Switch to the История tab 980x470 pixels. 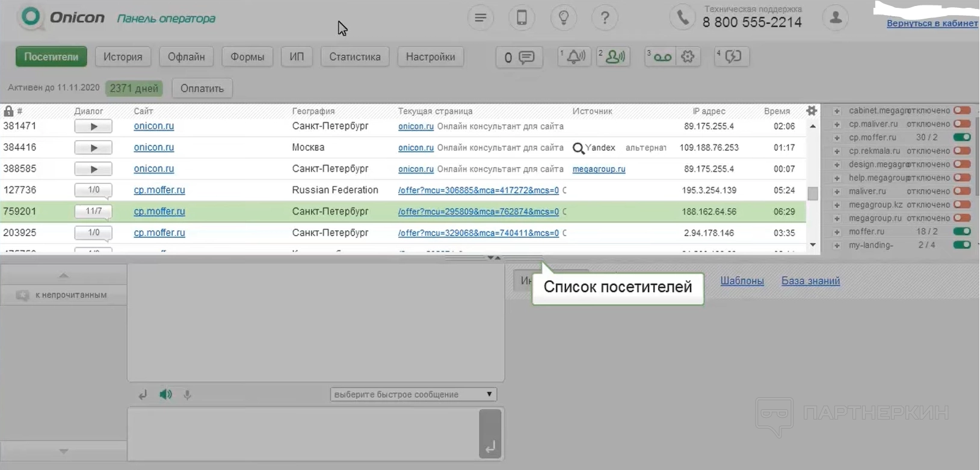[x=123, y=56]
